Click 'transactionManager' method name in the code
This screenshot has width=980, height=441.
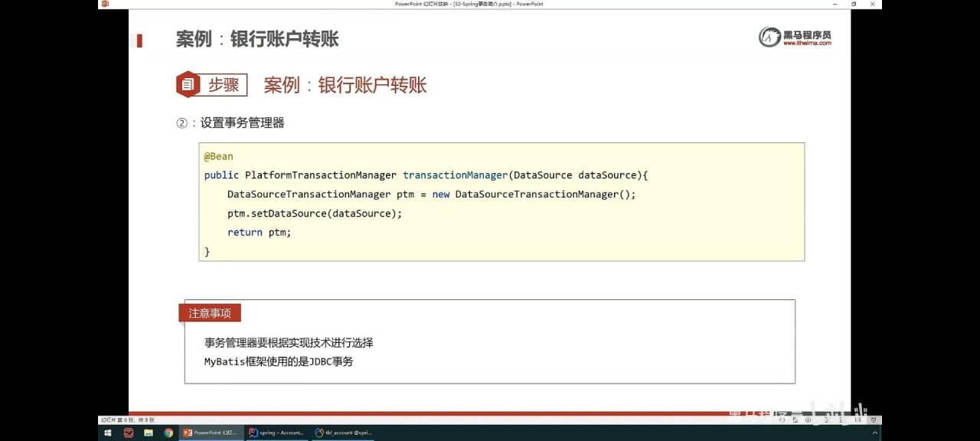pyautogui.click(x=456, y=175)
